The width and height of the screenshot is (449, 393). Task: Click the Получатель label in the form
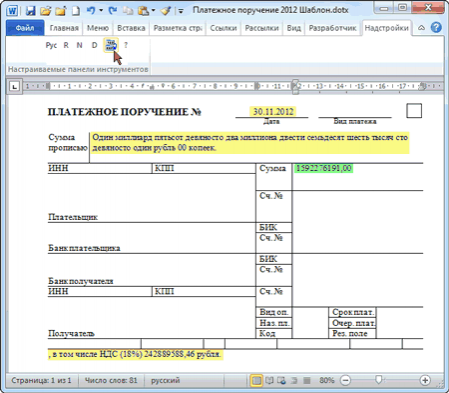coord(71,333)
